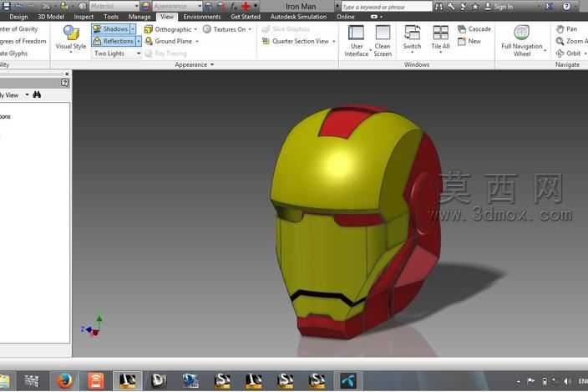Open the Online tab
The width and height of the screenshot is (588, 392).
346,17
